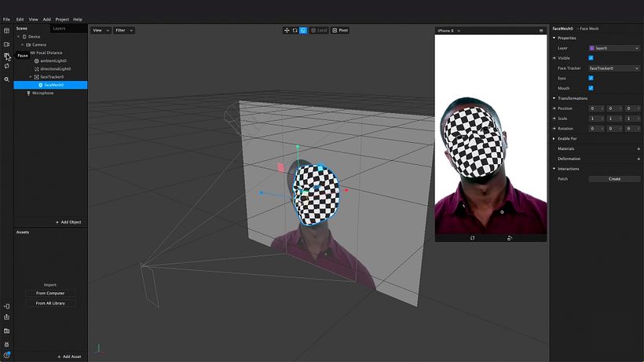Screen dimensions: 644x362
Task: Open the Edit menu
Action: pyautogui.click(x=20, y=20)
